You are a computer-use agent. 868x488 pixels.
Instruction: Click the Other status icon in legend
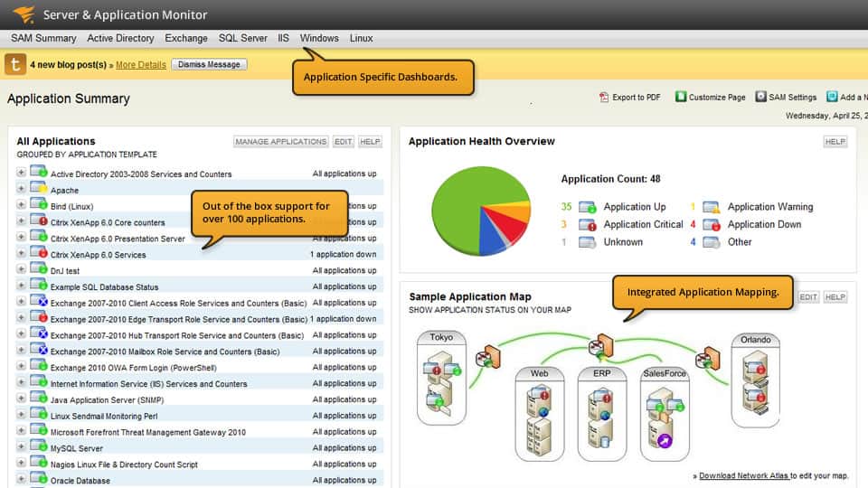[711, 242]
